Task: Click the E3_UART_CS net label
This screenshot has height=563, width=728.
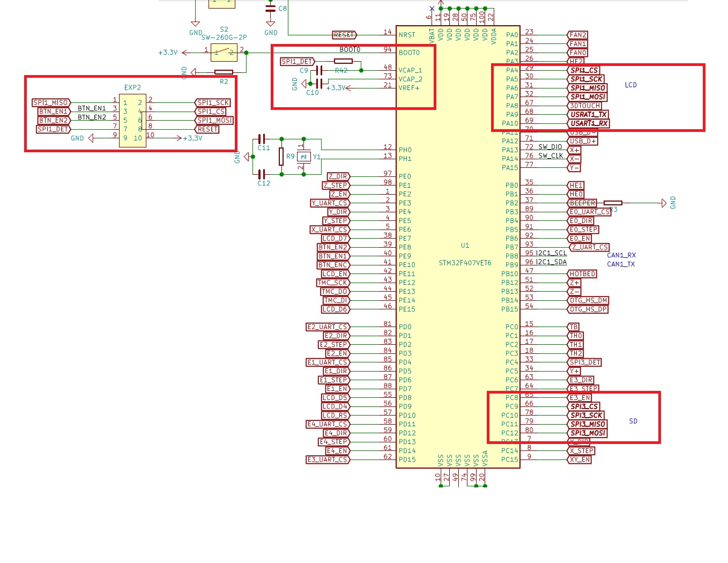Action: 328,460
